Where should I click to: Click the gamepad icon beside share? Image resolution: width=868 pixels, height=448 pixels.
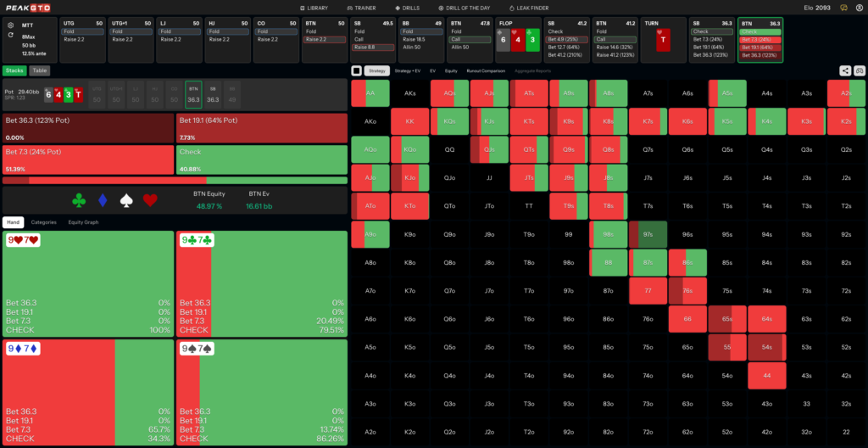[x=860, y=70]
